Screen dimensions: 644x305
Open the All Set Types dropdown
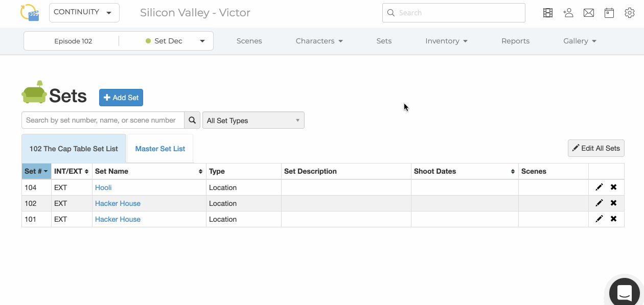click(254, 121)
